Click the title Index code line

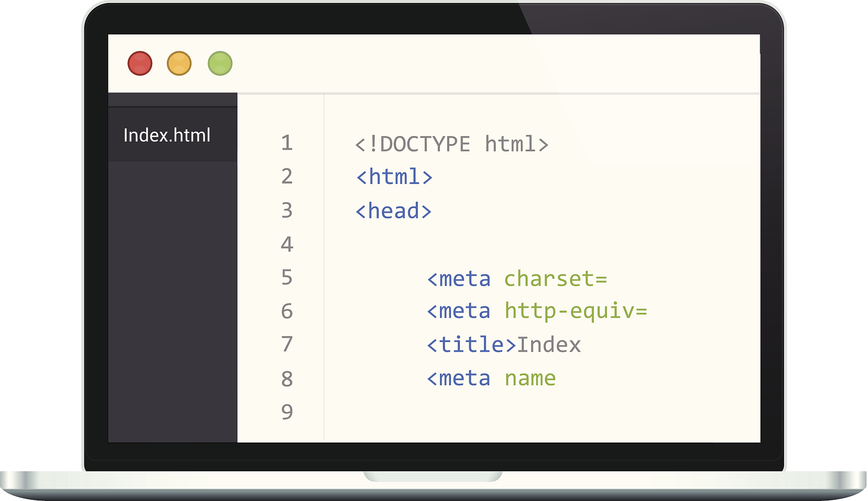click(x=504, y=345)
